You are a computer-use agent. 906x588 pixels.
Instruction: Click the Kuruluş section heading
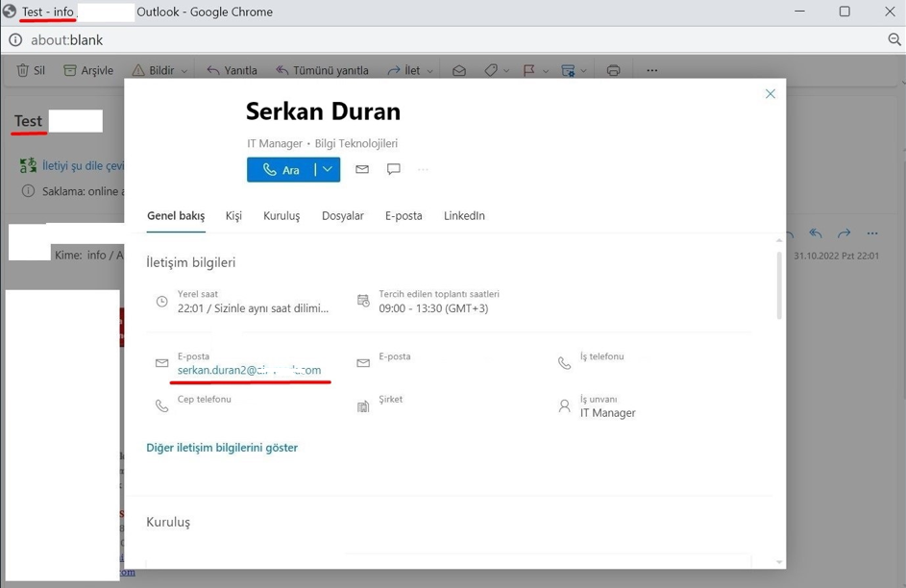[168, 522]
